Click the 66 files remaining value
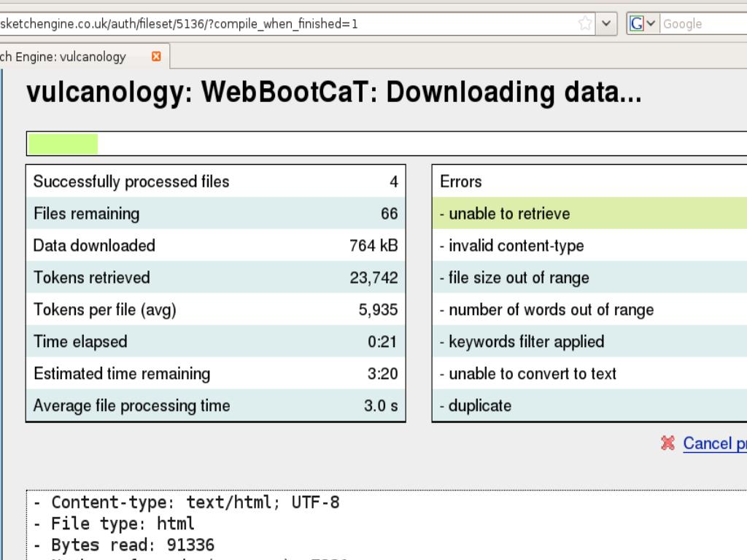This screenshot has height=560, width=747. tap(390, 214)
